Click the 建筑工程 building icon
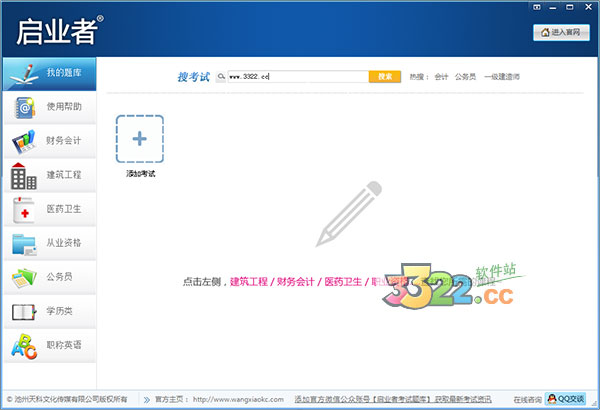The height and width of the screenshot is (410, 600). [x=24, y=176]
